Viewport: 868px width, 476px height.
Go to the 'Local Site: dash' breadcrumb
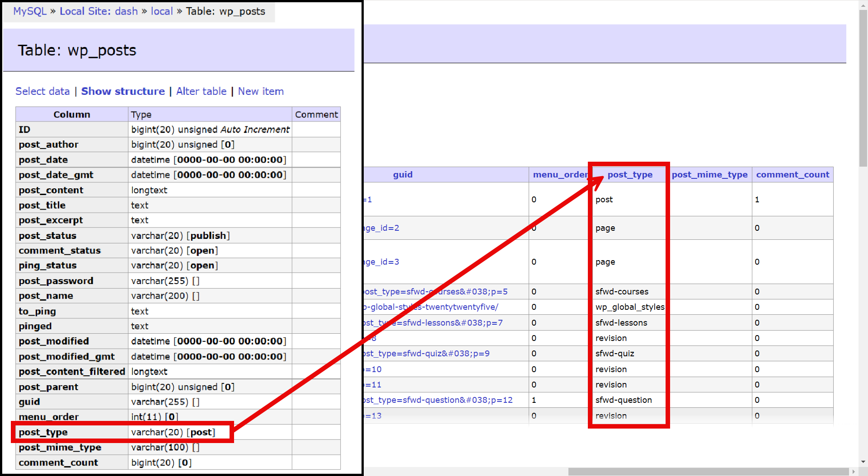99,11
